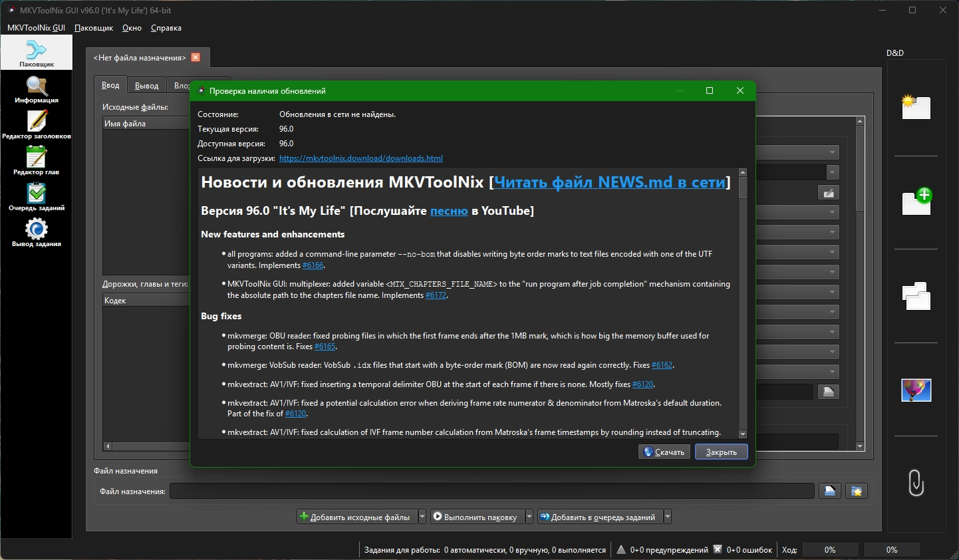This screenshot has width=959, height=560.
Task: Open issue link #6172
Action: [x=436, y=295]
